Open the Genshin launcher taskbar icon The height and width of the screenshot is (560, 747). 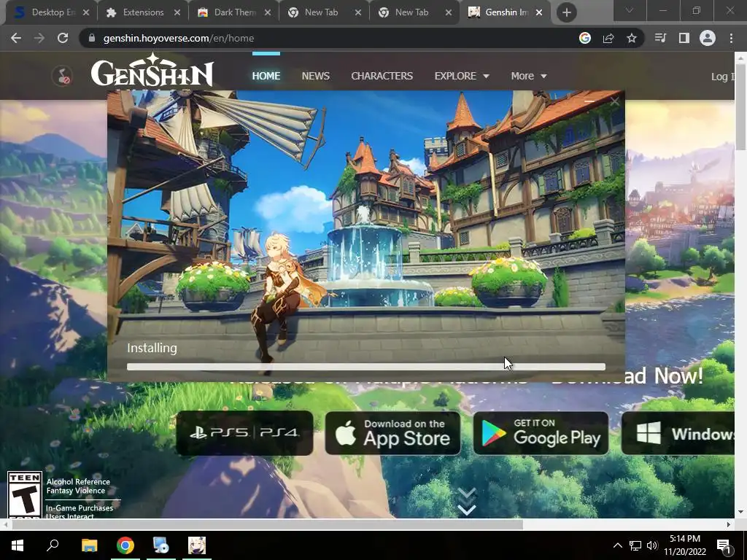tap(197, 545)
